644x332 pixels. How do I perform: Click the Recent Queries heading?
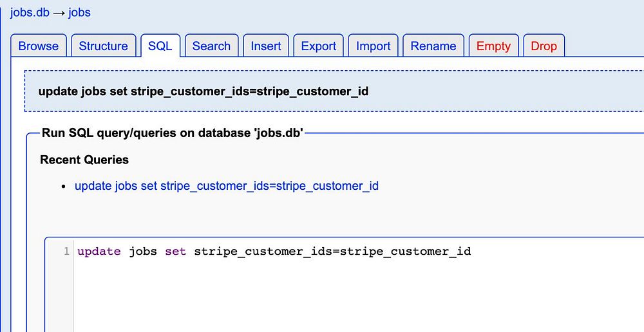84,160
